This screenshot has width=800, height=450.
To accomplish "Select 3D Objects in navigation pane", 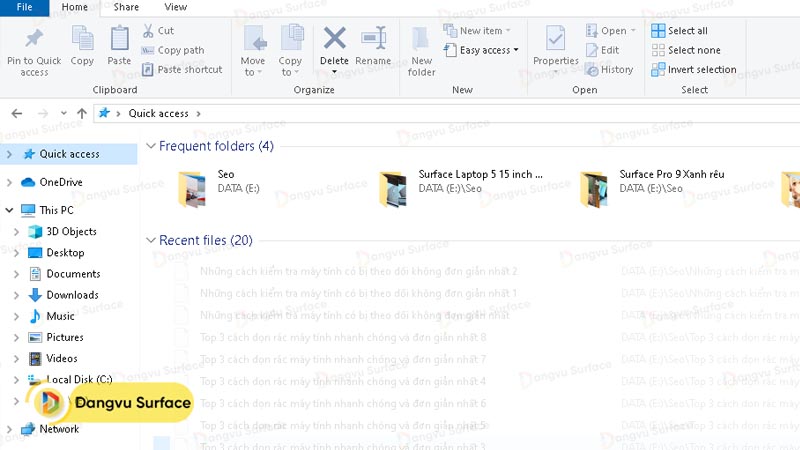I will click(71, 232).
